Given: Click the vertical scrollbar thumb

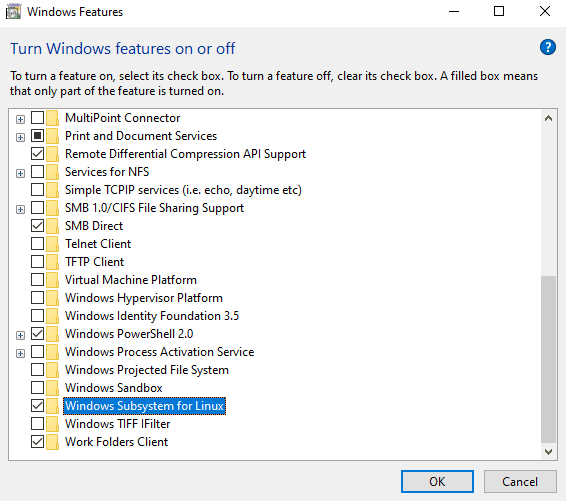Looking at the screenshot, I should tap(548, 359).
